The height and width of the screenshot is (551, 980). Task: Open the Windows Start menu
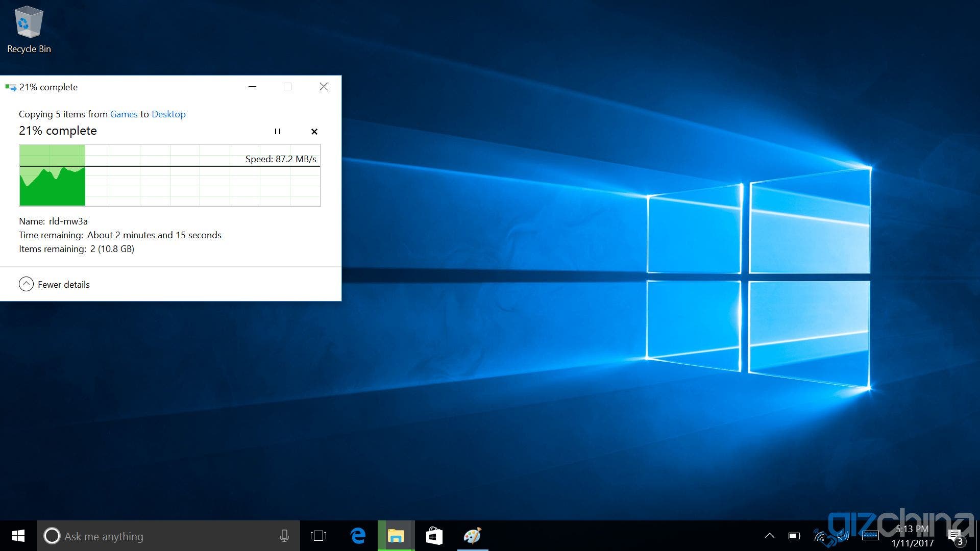(x=18, y=536)
